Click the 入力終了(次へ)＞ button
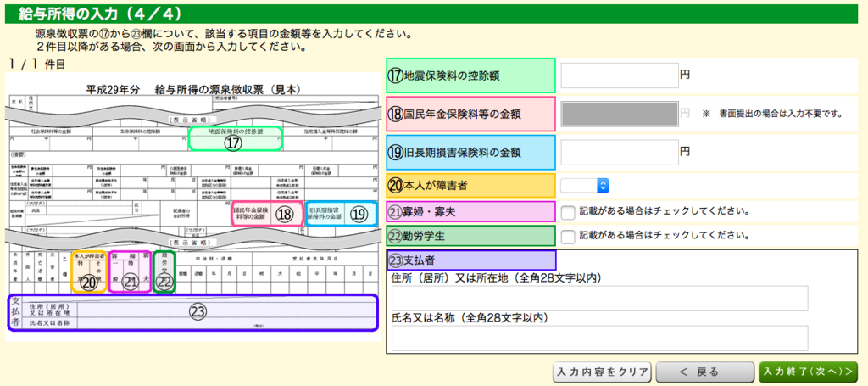 coord(808,372)
